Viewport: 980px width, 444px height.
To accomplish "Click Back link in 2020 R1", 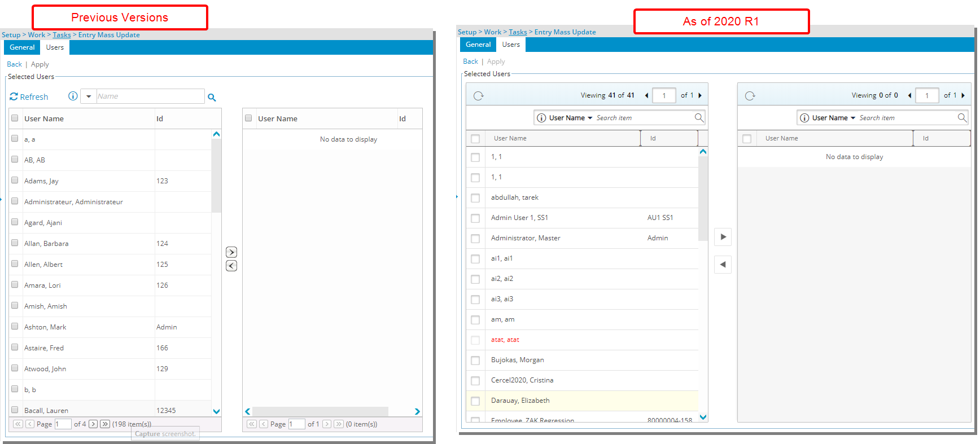I will (470, 61).
